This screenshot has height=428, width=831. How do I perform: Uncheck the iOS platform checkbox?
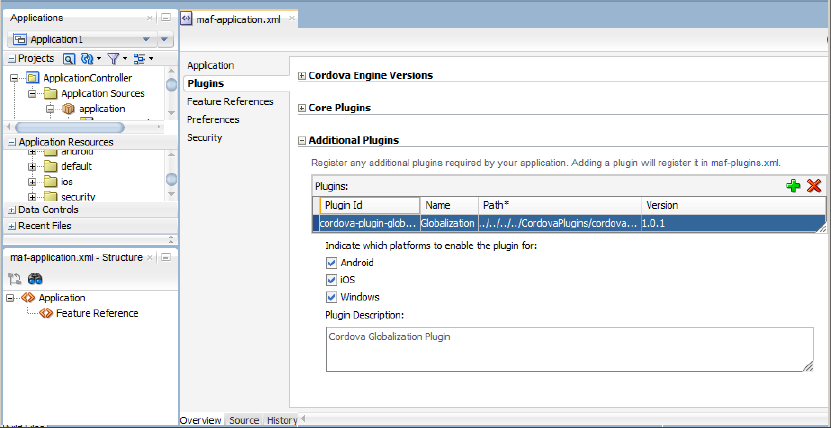click(332, 280)
